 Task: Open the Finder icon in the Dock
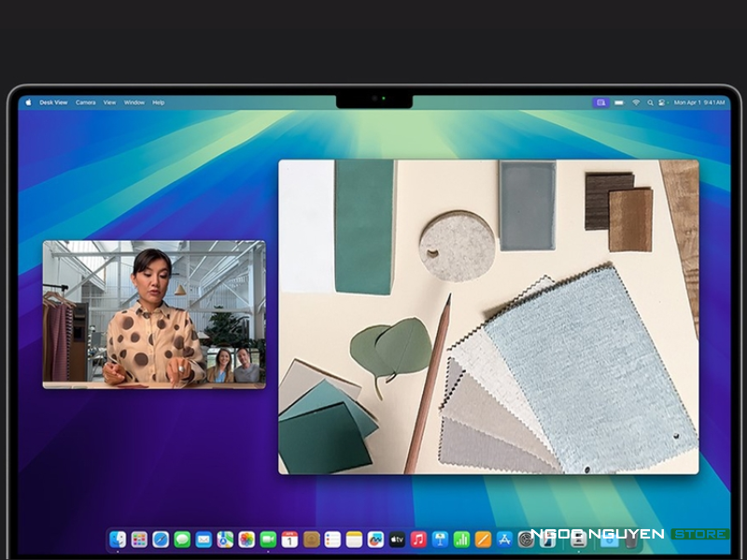[x=118, y=539]
